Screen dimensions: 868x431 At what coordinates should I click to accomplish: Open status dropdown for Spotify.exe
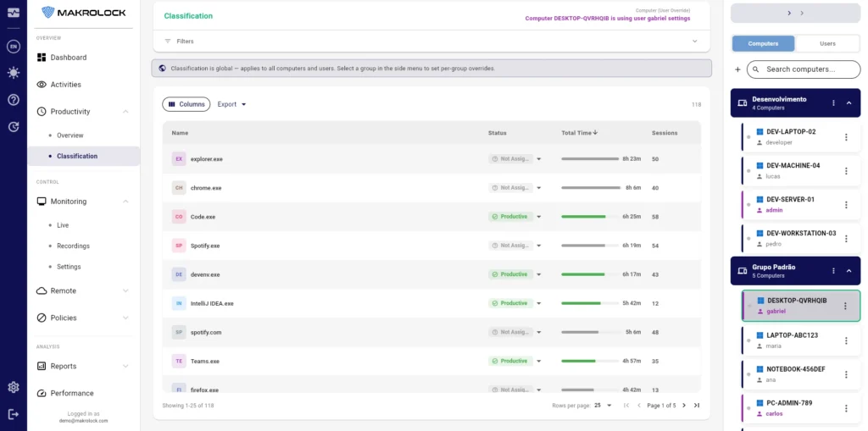pyautogui.click(x=538, y=246)
